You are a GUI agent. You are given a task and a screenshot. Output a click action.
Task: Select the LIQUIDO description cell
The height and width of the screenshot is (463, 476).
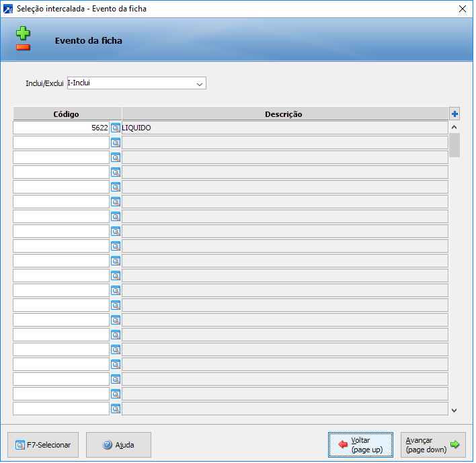click(x=285, y=128)
